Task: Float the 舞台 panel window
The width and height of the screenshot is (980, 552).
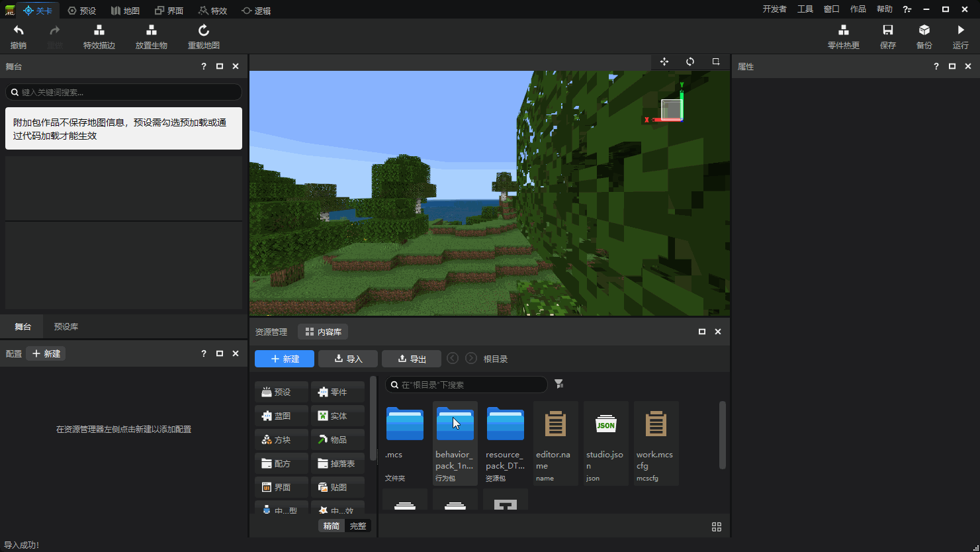Action: [220, 66]
